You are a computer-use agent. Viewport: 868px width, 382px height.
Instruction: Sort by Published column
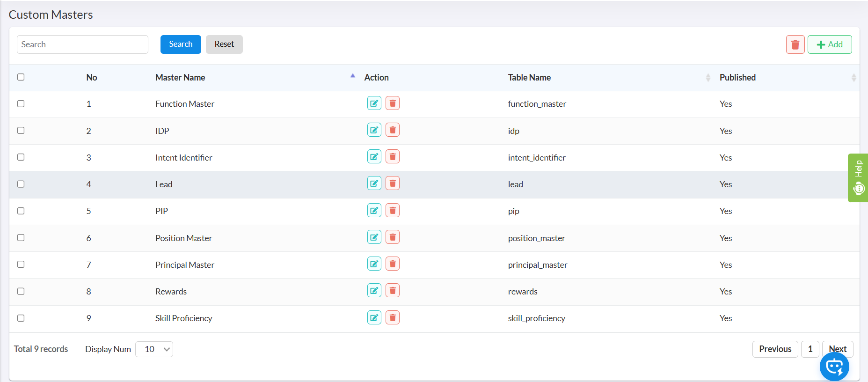737,78
